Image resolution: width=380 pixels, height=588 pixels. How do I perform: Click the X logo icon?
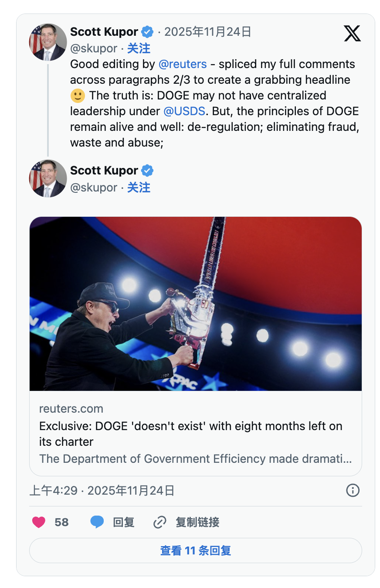pos(352,33)
